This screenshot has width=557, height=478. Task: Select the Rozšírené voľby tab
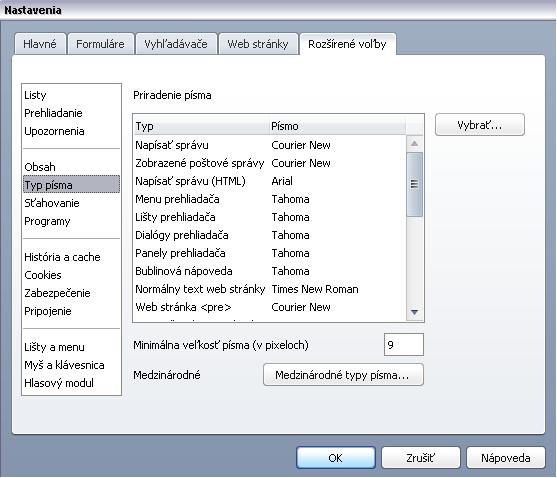click(347, 44)
